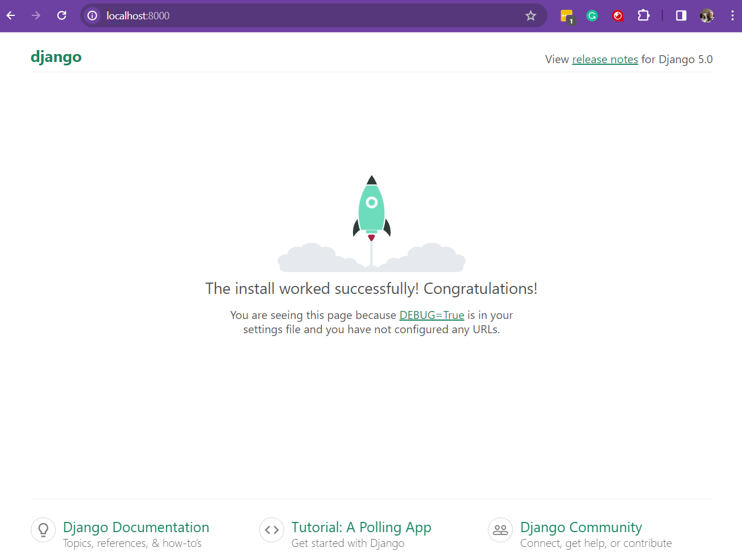The image size is (742, 560).
Task: Click the red circular extension icon
Action: point(617,15)
